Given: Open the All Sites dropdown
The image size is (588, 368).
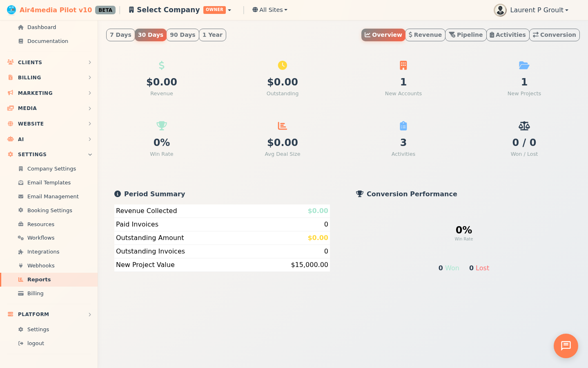Looking at the screenshot, I should coord(270,10).
